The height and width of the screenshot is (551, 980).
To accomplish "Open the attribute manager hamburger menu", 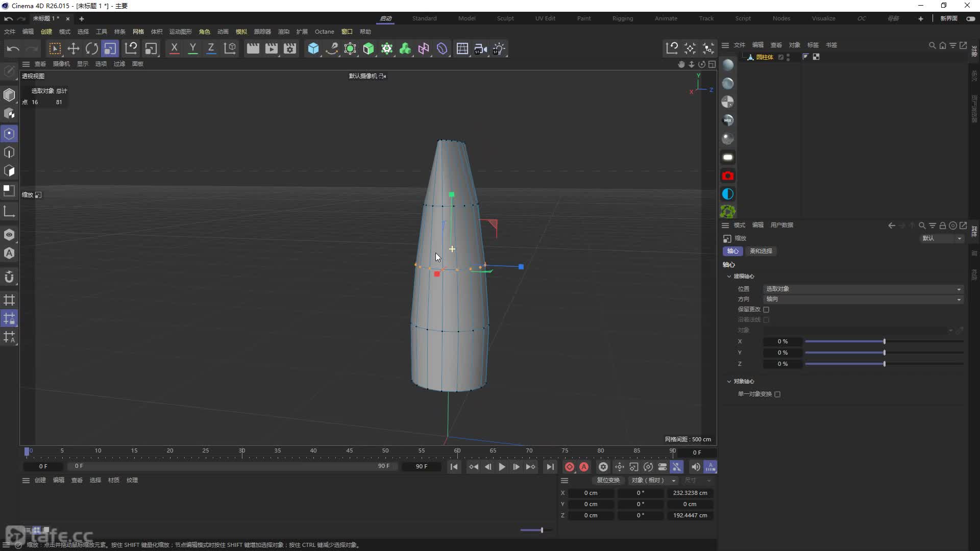I will 725,225.
